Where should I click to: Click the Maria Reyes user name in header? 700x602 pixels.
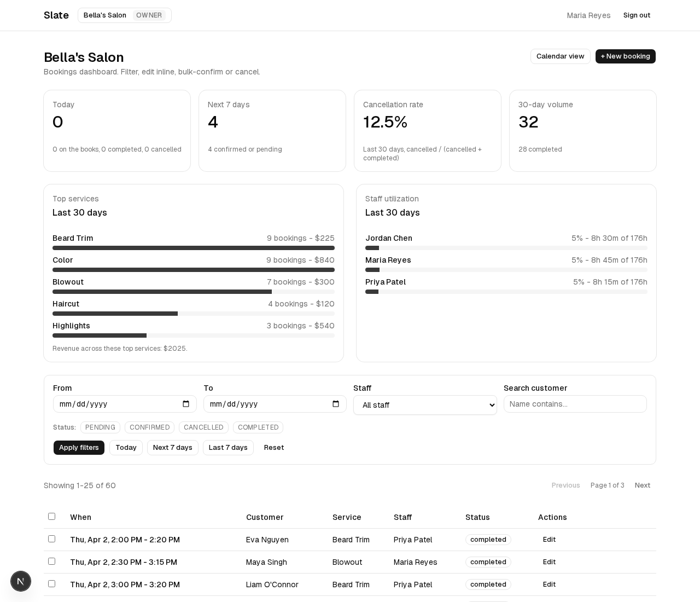coord(588,15)
